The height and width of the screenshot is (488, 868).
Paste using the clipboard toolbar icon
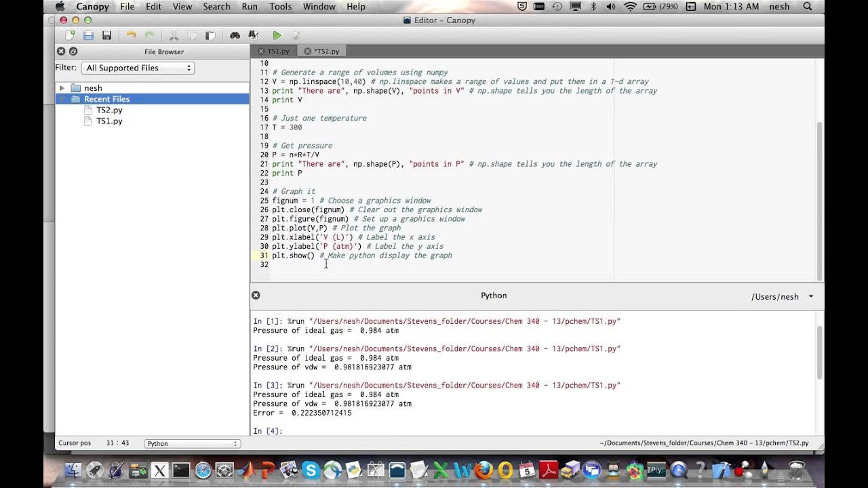[x=210, y=35]
